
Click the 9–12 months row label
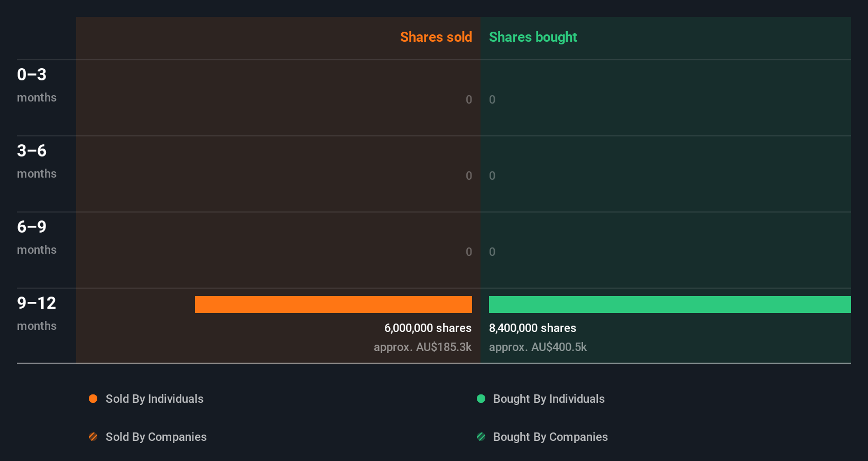click(36, 314)
